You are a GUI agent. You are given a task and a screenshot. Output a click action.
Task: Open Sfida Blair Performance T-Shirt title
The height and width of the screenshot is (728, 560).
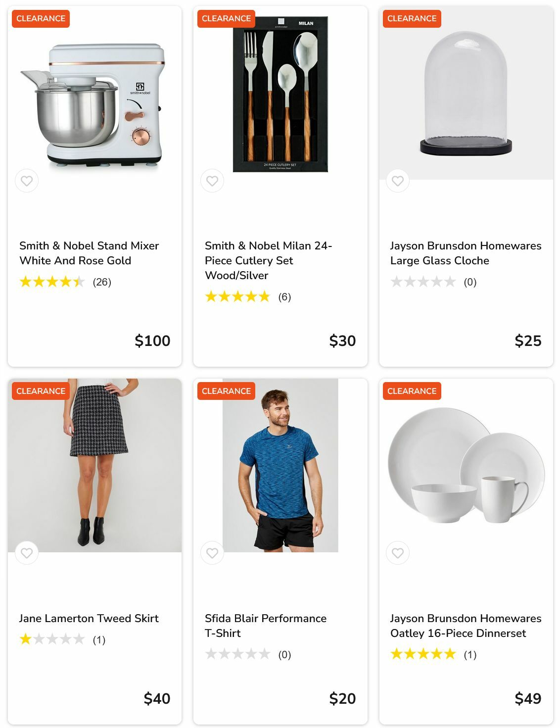coord(266,626)
